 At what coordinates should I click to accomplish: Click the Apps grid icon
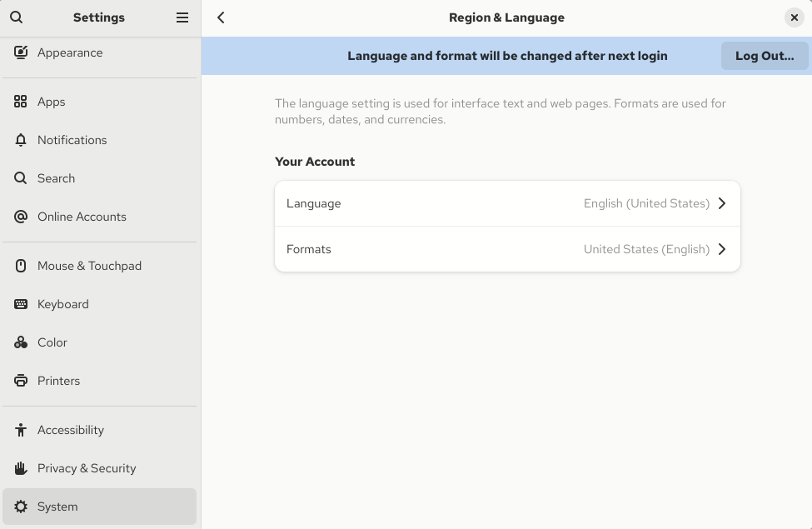[21, 102]
